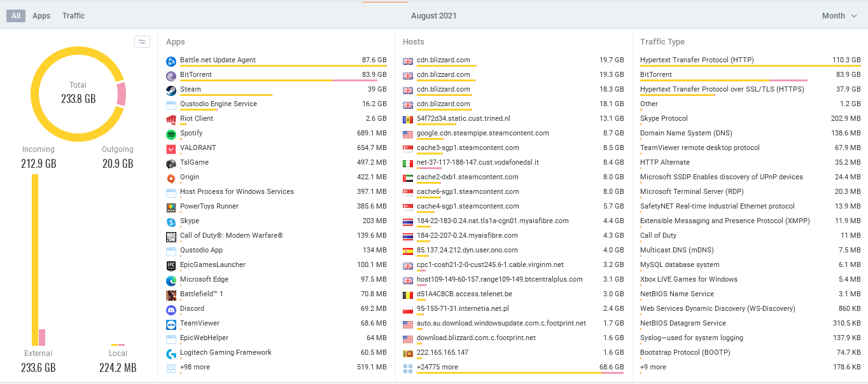Click the flag beside cache2-dxb1.steamcontent.com
The image size is (868, 384).
point(408,178)
